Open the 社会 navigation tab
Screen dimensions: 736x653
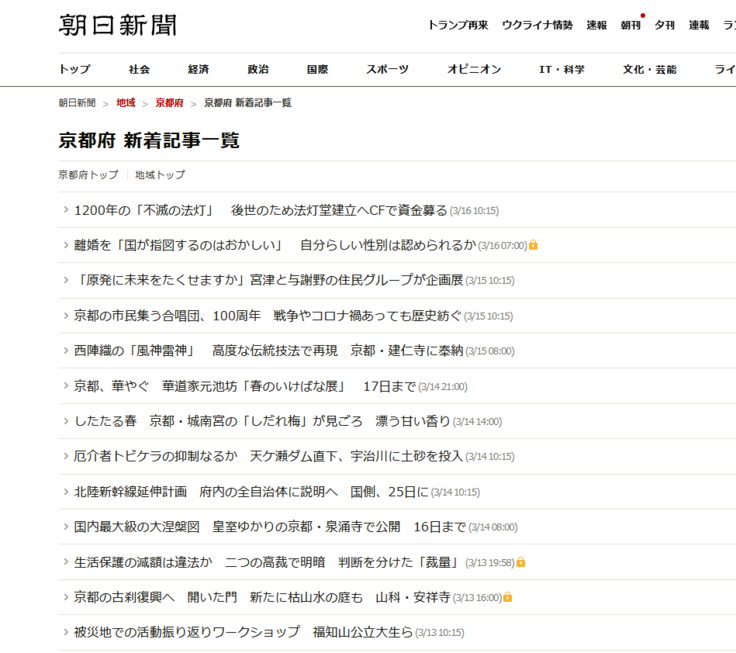(x=139, y=69)
